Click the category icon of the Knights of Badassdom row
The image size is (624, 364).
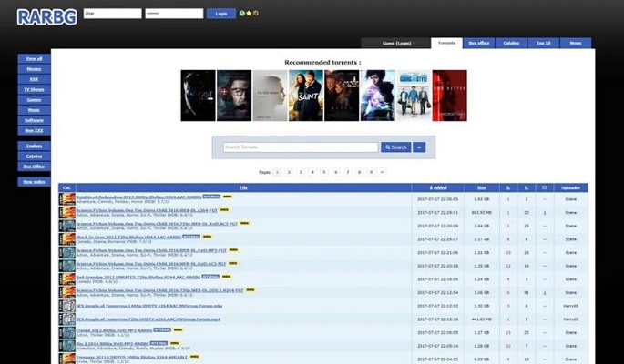click(x=67, y=199)
